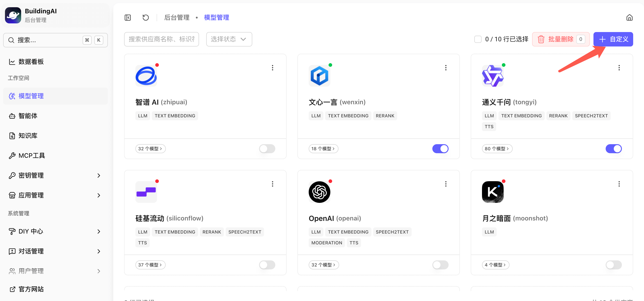Click the 通义千问 provider logo
The image size is (644, 301).
coord(493,76)
